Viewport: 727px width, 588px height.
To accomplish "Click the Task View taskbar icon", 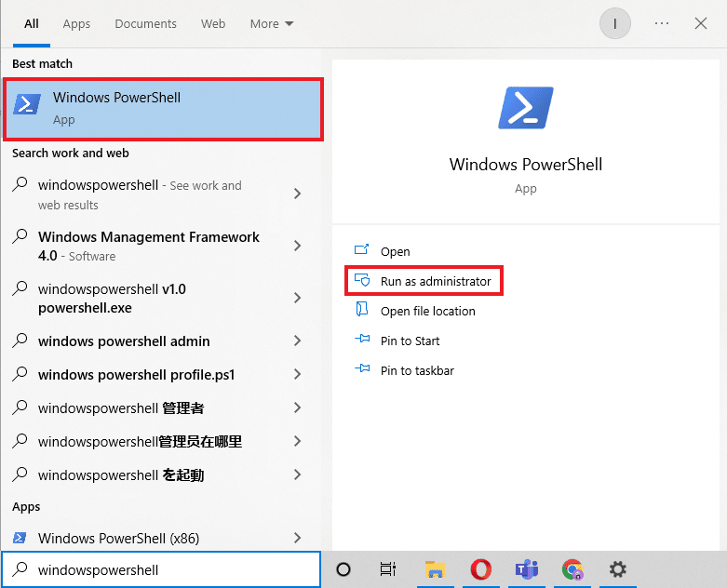I will [388, 569].
